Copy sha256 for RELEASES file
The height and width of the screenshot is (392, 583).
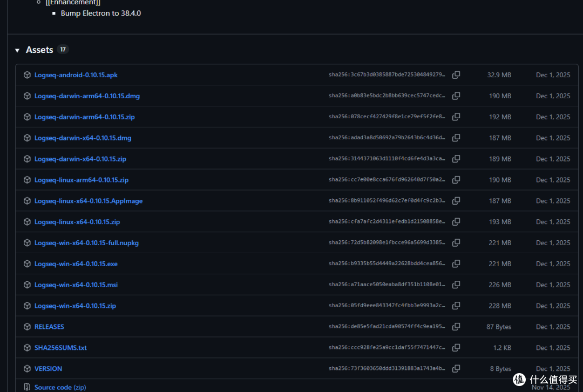(x=456, y=327)
